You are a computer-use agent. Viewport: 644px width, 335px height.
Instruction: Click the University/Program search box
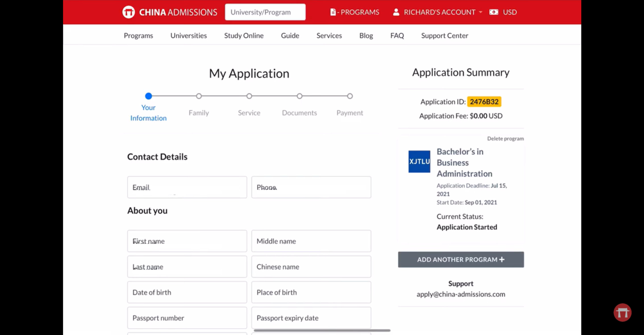point(265,12)
